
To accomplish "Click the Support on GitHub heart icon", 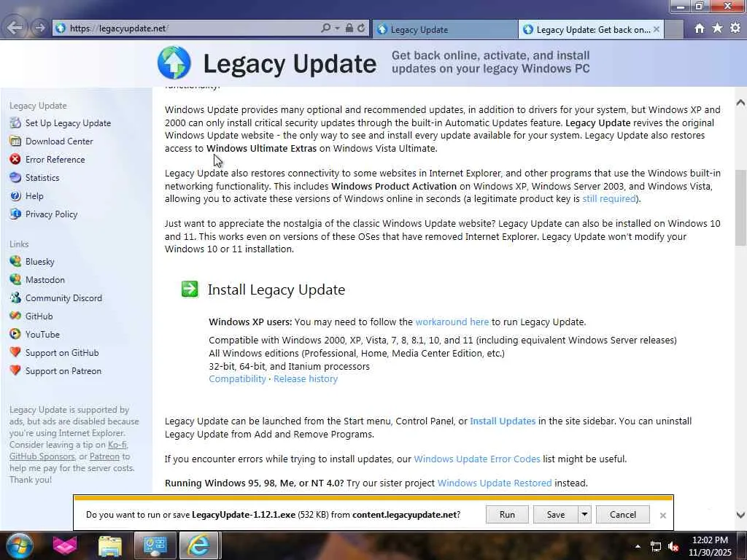I will pyautogui.click(x=15, y=352).
